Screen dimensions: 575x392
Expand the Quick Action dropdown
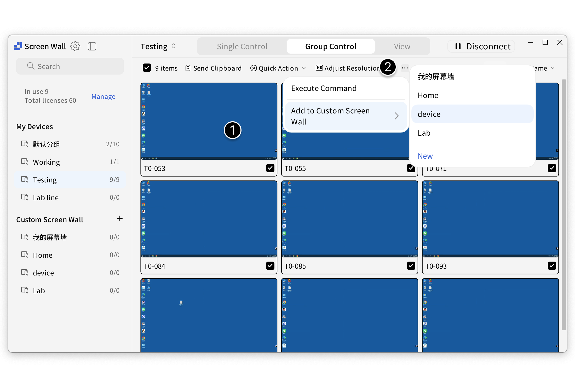click(x=278, y=68)
